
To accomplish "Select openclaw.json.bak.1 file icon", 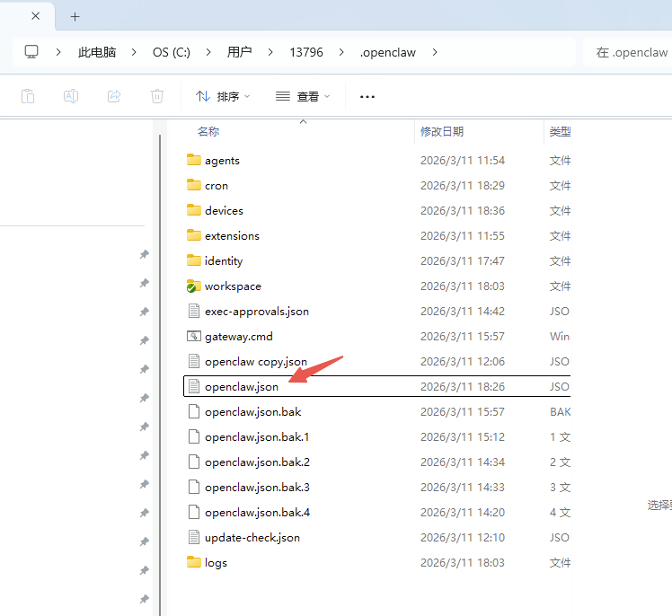I will [194, 436].
